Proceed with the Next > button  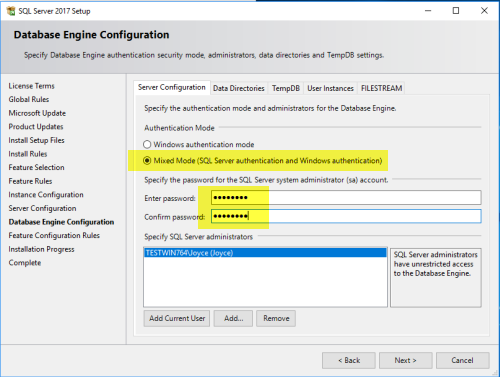click(406, 360)
